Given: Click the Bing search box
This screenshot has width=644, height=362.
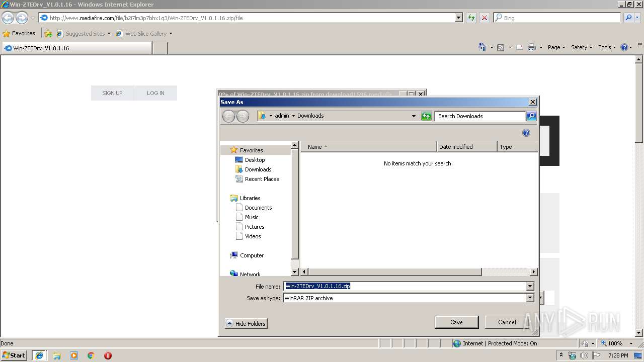Looking at the screenshot, I should click(x=557, y=18).
